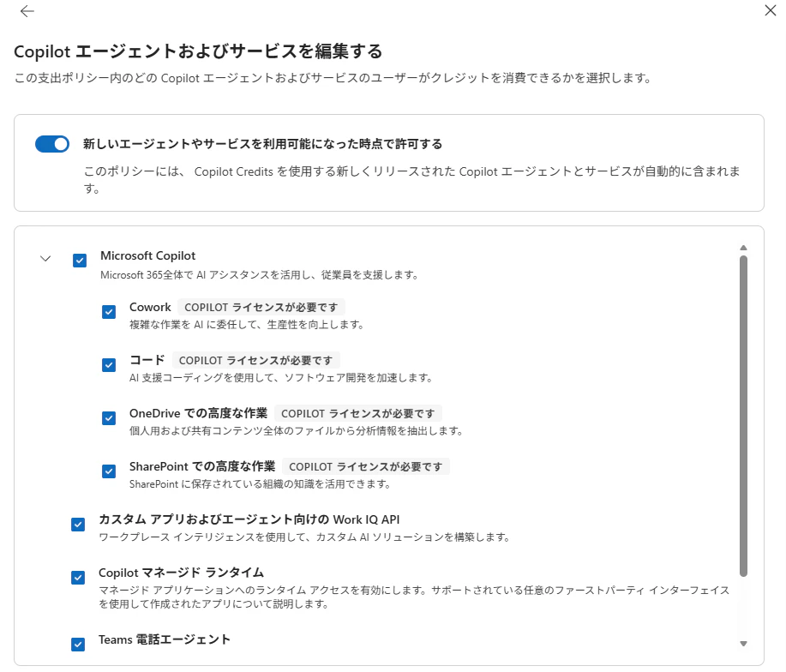Uncheck Teams 電話エージェント checkbox

pos(78,645)
